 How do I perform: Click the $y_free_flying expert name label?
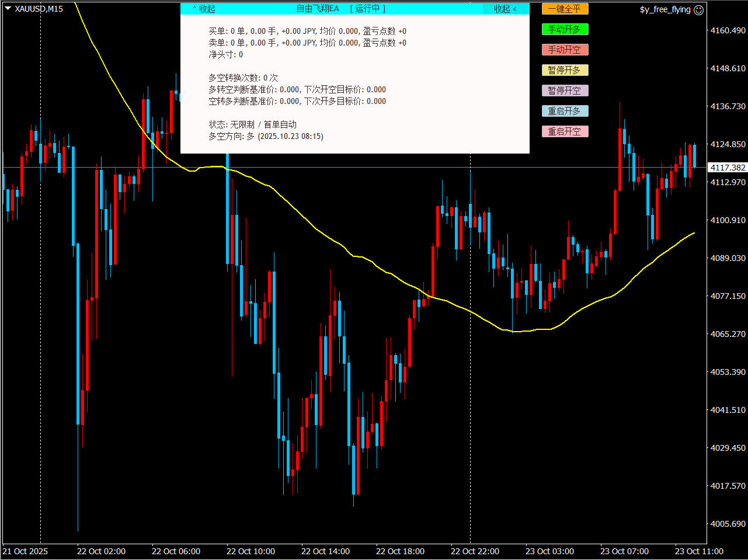[664, 10]
